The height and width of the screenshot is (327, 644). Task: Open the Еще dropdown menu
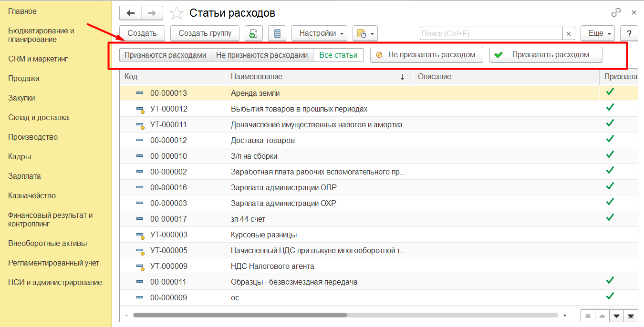[598, 33]
